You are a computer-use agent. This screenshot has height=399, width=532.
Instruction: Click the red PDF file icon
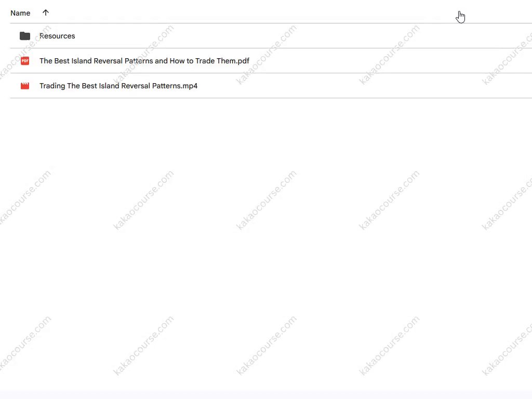coord(25,61)
